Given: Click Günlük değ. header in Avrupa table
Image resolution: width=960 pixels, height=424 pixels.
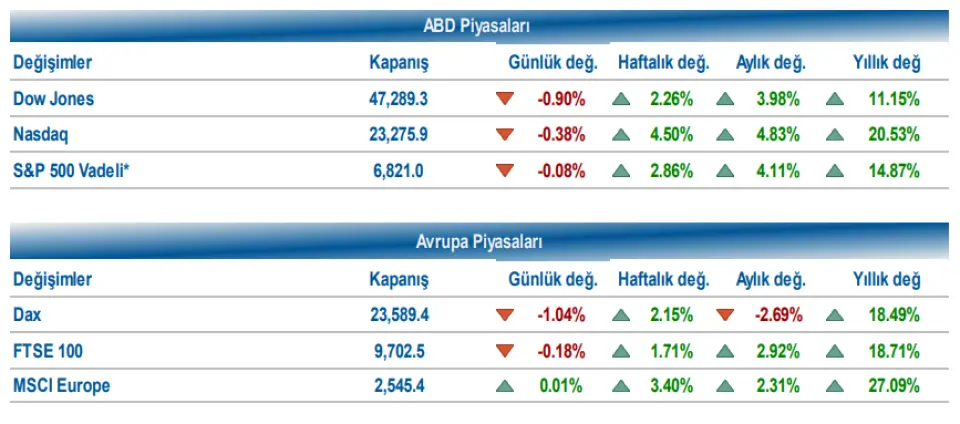Looking at the screenshot, I should [x=553, y=279].
